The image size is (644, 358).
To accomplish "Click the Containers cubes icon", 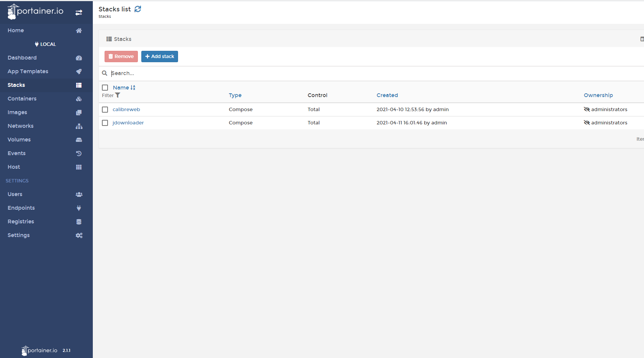I will (x=79, y=99).
